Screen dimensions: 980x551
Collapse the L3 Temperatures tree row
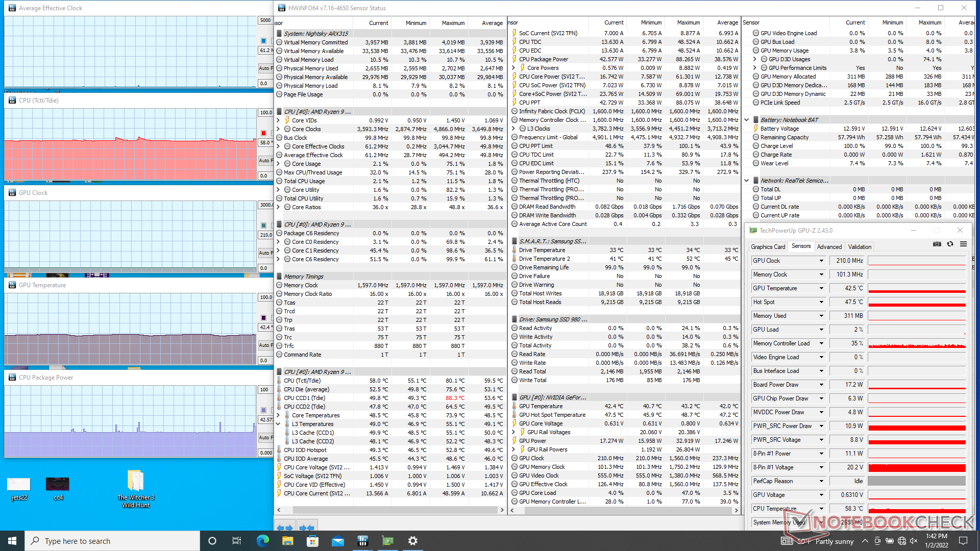coord(279,424)
